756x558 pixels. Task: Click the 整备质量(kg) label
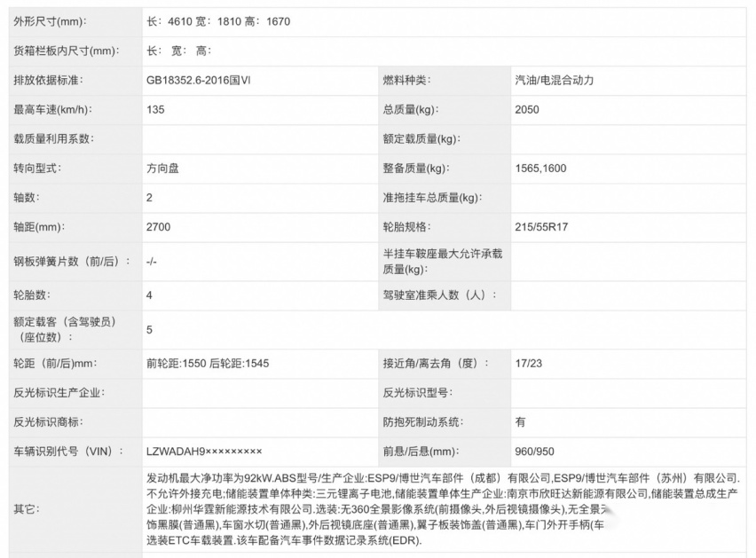click(416, 169)
